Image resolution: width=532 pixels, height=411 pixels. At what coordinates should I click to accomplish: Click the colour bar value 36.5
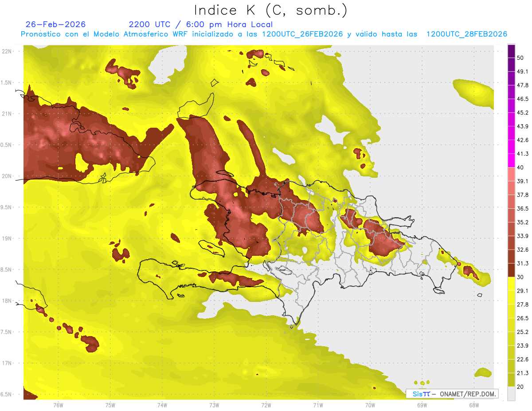point(523,208)
